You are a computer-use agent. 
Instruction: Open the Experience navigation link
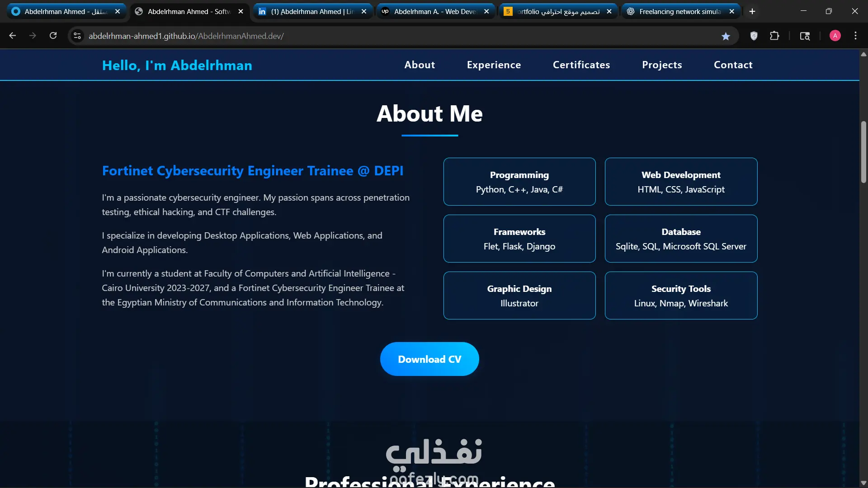tap(494, 65)
